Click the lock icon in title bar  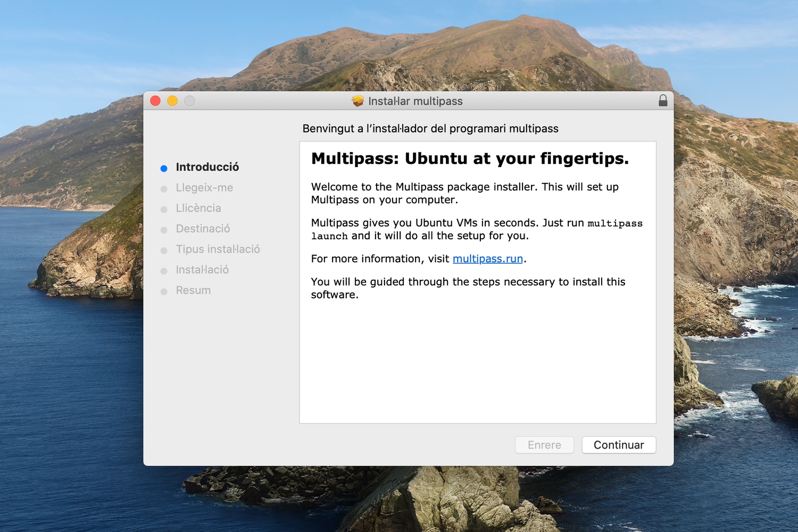tap(663, 101)
